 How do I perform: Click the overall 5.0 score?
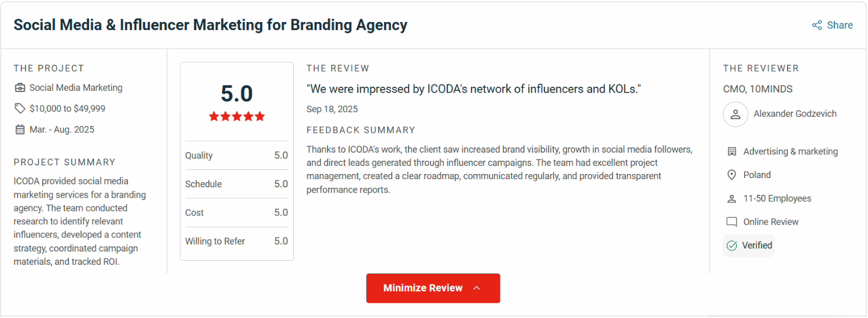pos(237,94)
